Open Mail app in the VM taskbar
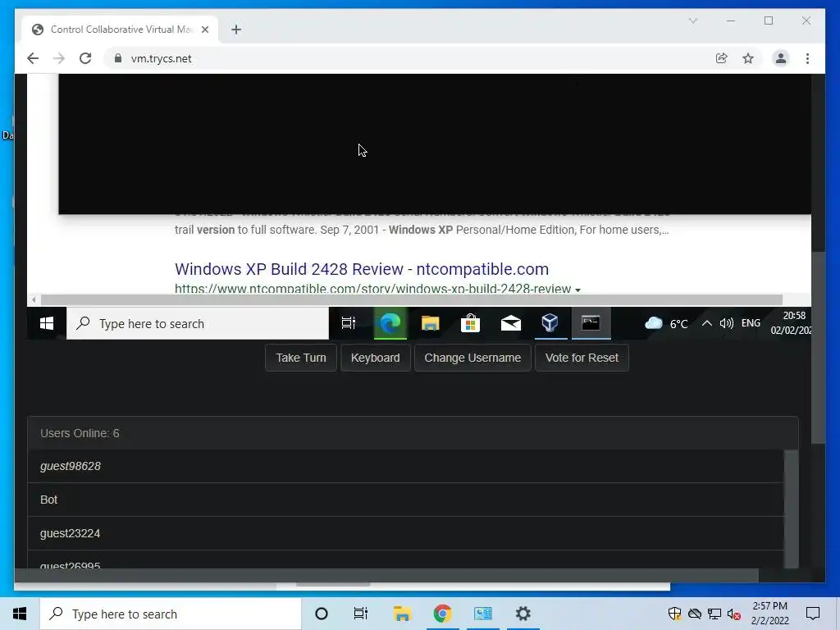This screenshot has width=840, height=630. [510, 323]
